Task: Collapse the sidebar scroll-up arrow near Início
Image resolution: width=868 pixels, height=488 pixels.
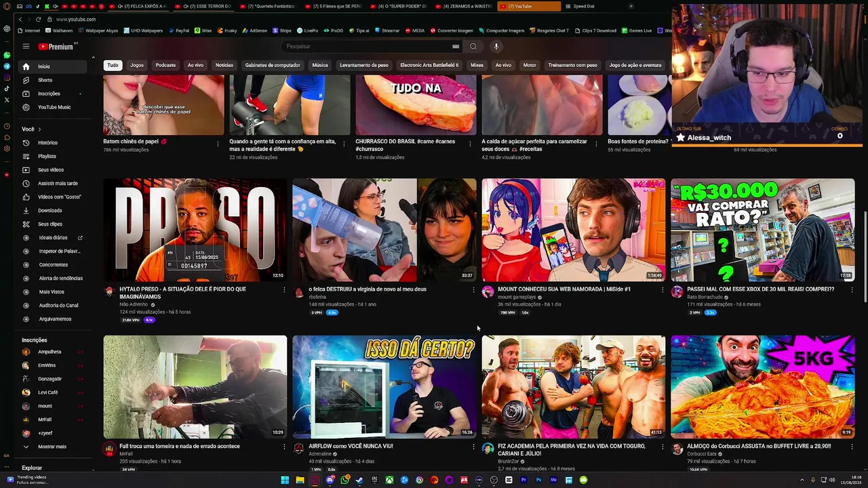Action: pos(93,58)
